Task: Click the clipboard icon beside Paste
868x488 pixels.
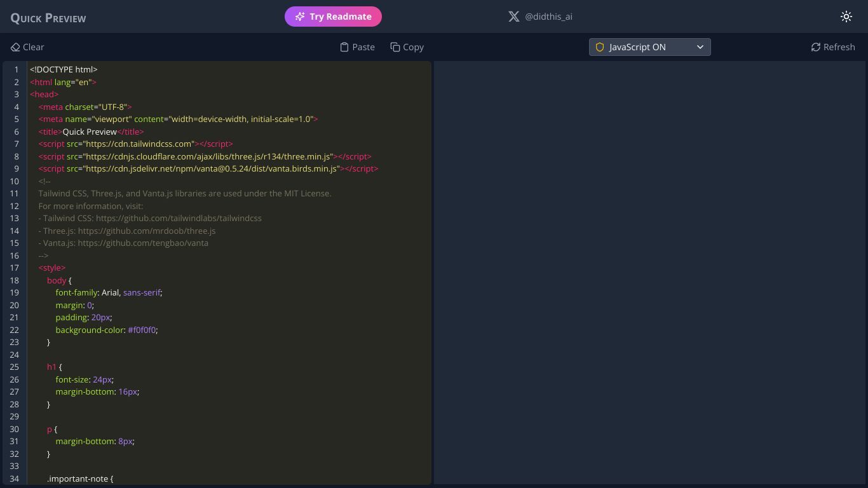Action: 344,47
